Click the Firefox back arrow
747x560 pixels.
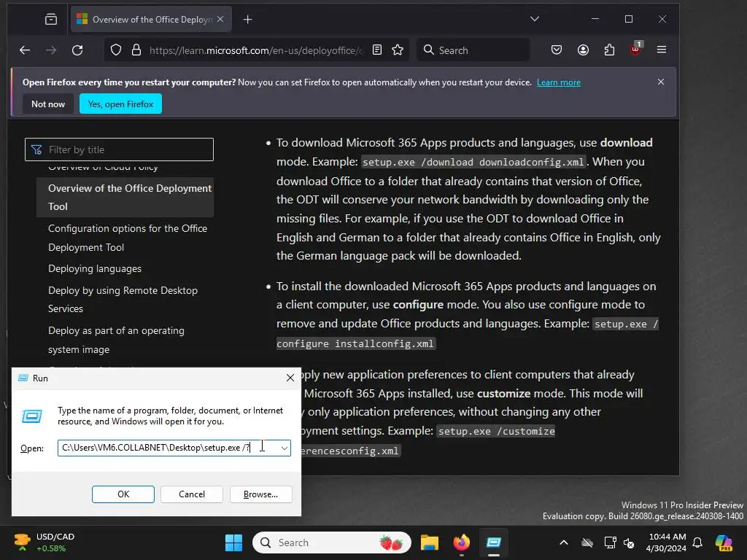pos(25,50)
